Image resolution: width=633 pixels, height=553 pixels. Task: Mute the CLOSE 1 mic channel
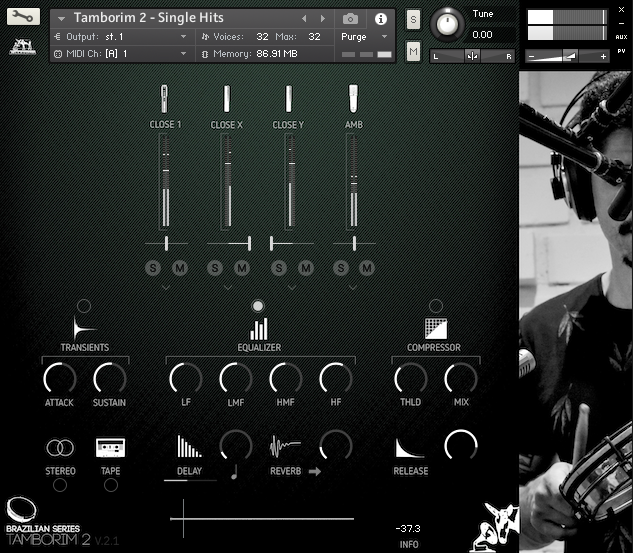pos(180,268)
